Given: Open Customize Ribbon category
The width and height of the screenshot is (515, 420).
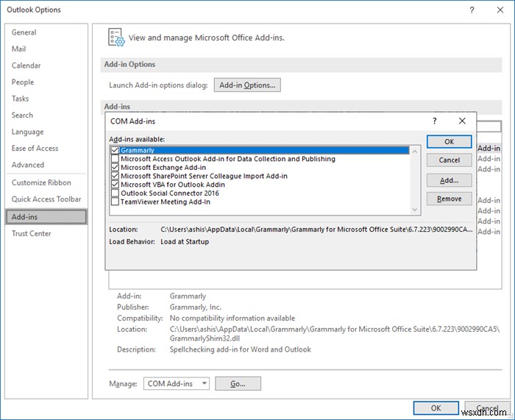Looking at the screenshot, I should pos(41,182).
